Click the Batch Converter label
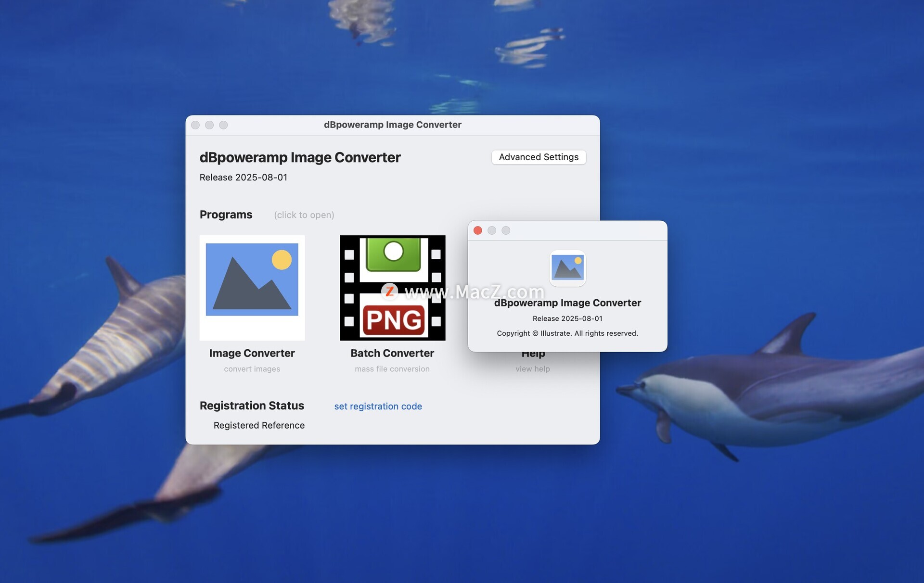This screenshot has height=583, width=924. (x=393, y=353)
